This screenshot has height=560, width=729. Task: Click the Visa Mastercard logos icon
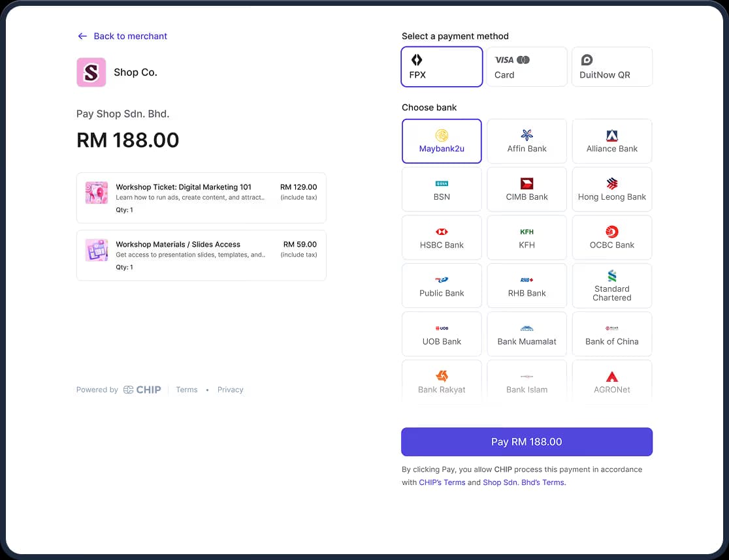512,60
